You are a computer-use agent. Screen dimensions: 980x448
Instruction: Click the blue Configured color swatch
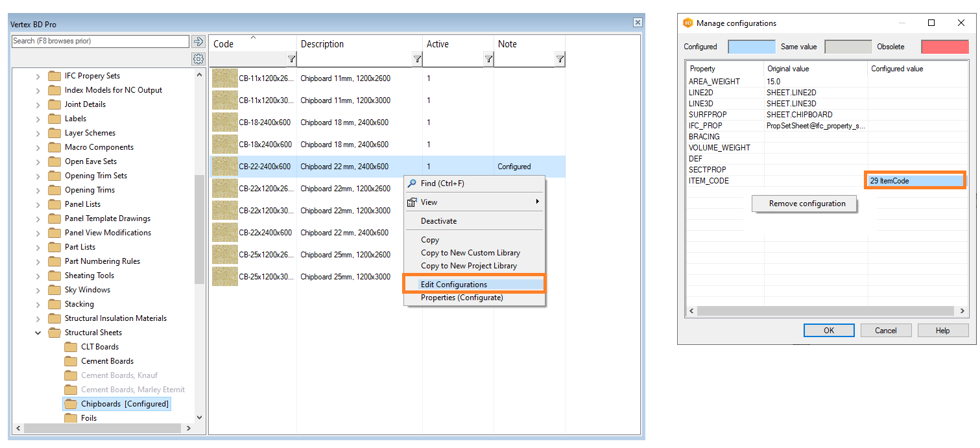[x=751, y=47]
